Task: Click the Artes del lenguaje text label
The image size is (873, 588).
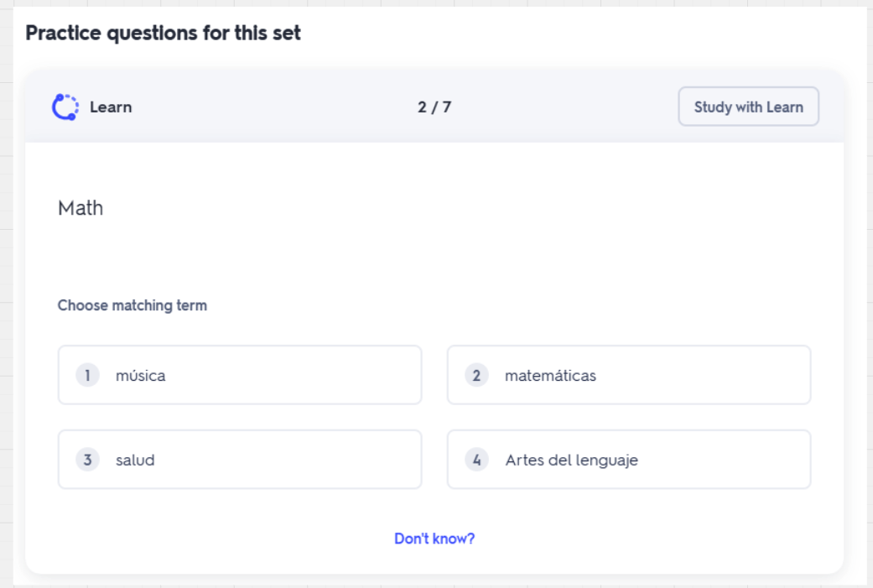Action: pyautogui.click(x=572, y=461)
